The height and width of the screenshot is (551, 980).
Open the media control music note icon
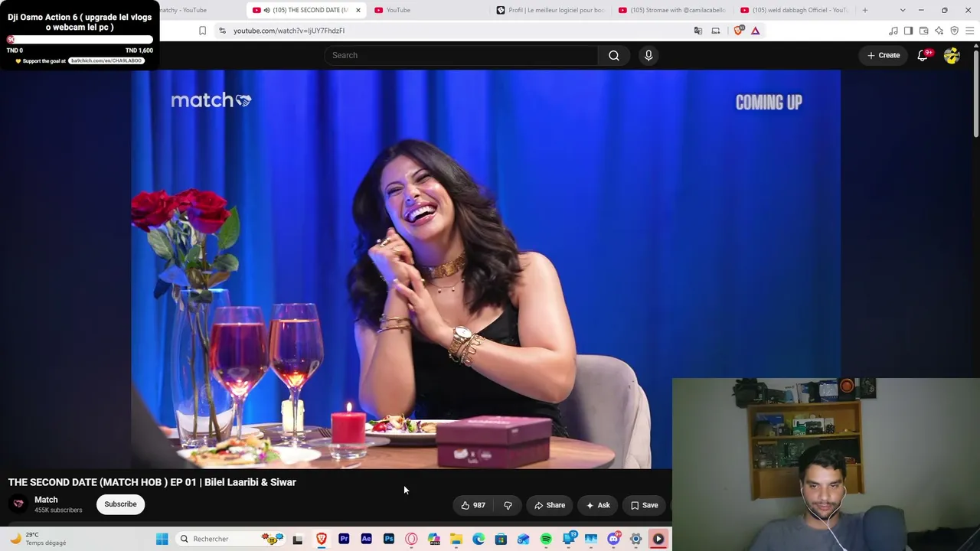pos(893,31)
